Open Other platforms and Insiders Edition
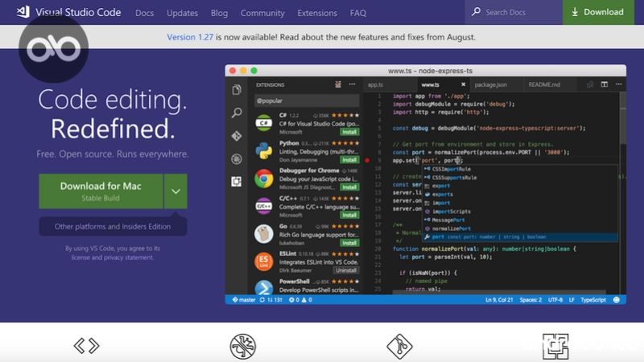644x362 pixels. coord(113,226)
